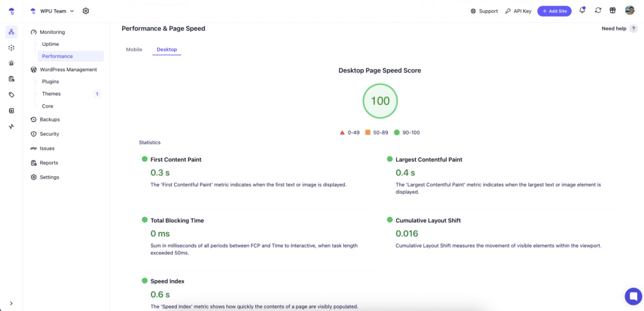
Task: Open the WPU Team dropdown
Action: (x=53, y=11)
